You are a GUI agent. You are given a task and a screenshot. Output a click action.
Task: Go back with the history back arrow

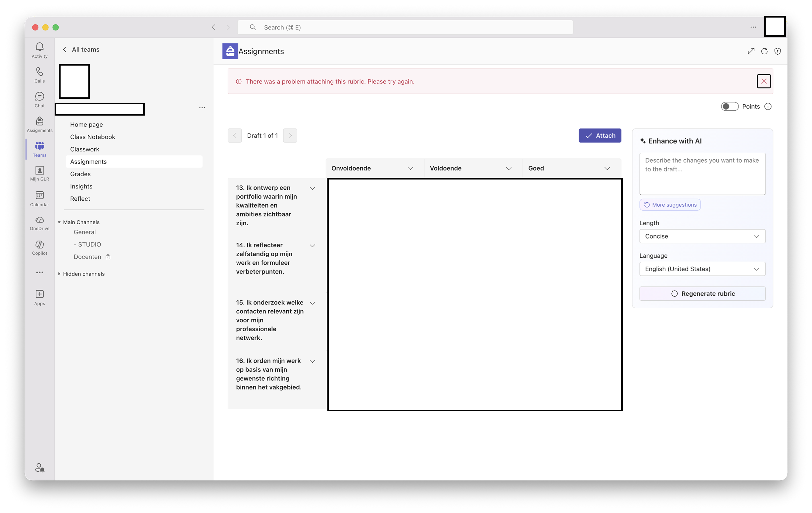coord(214,27)
